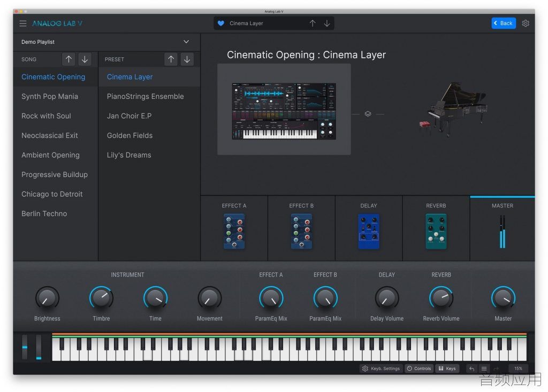
Task: Select the Chicago to Detroit song
Action: (x=56, y=194)
